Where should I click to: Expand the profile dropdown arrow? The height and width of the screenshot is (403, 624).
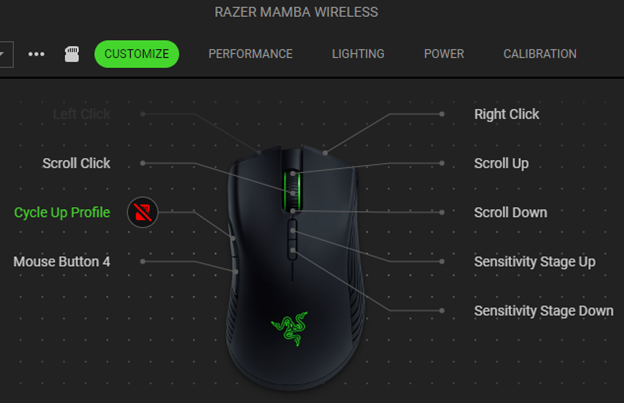(3, 54)
